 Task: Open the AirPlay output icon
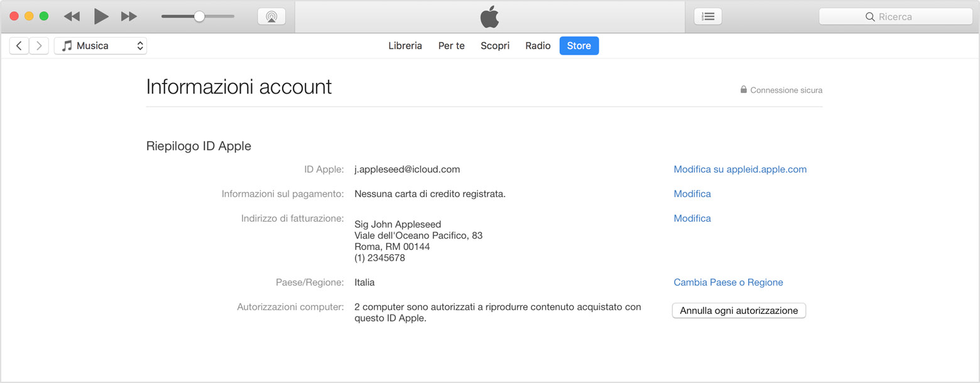[271, 17]
